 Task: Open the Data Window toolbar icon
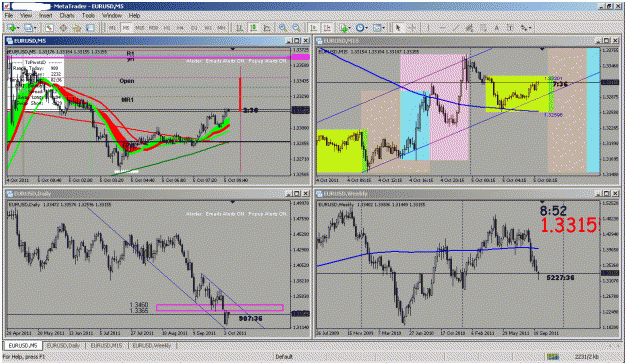coord(63,27)
